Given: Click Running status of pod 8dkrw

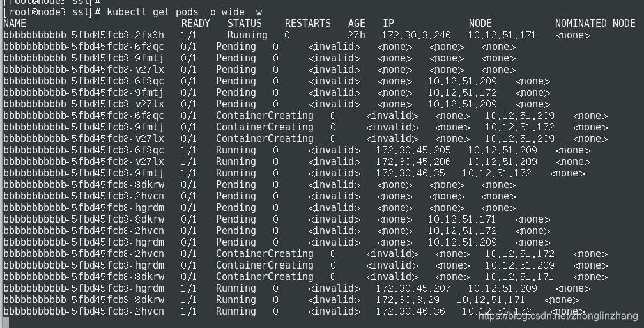Looking at the screenshot, I should point(236,300).
